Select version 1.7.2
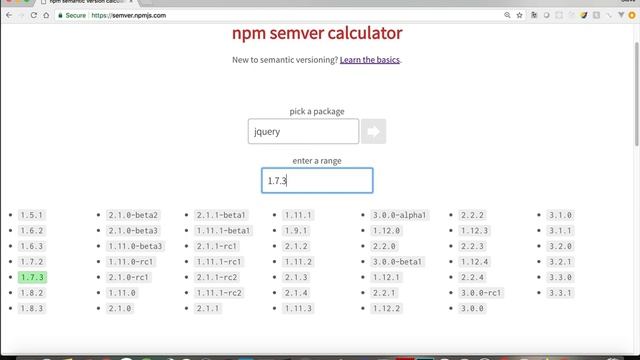The height and width of the screenshot is (360, 640). pos(32,262)
